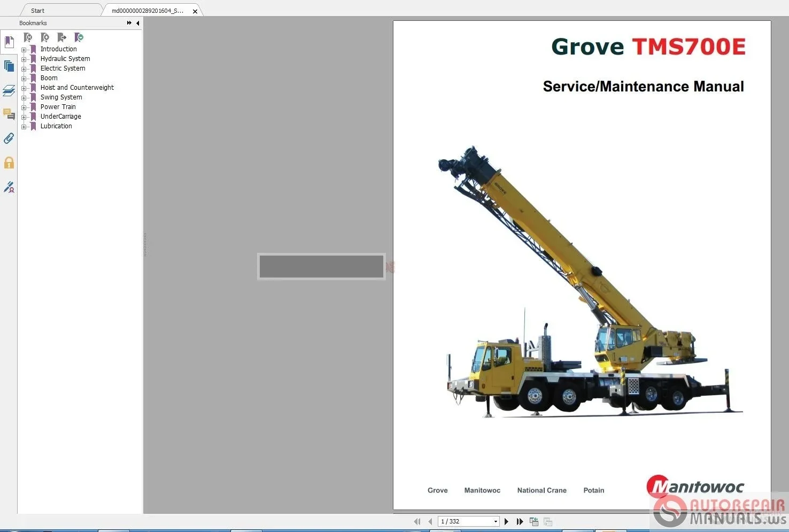Viewport: 789px width, 532px height.
Task: Open the Attachments paperclip panel
Action: coord(9,138)
